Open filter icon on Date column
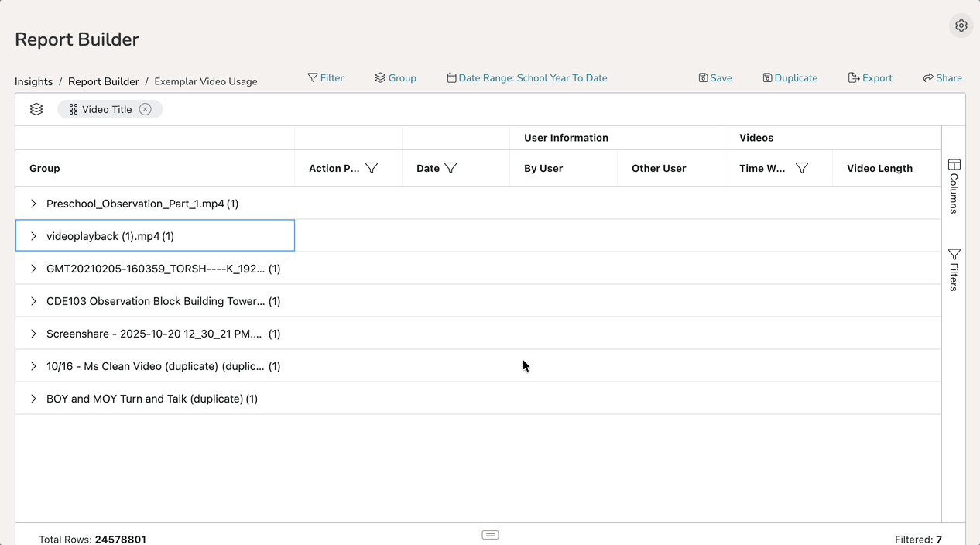This screenshot has height=545, width=980. (x=451, y=168)
